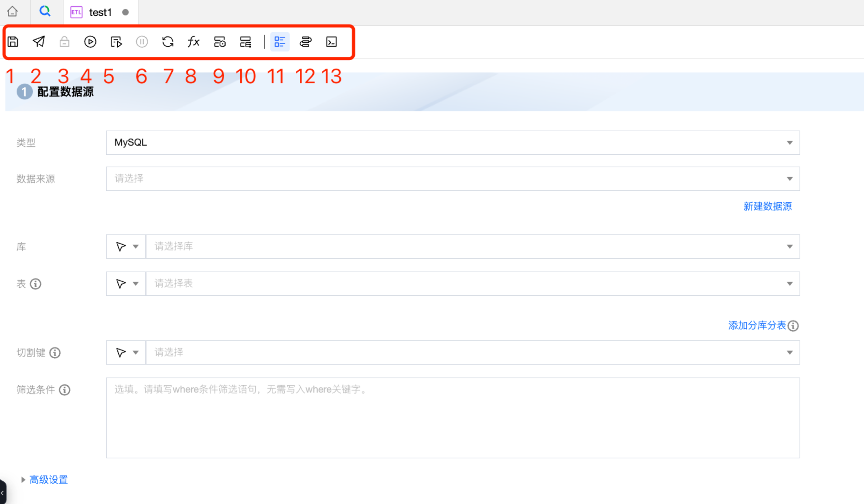The width and height of the screenshot is (864, 504).
Task: Click into the 筛选条件 where-clause textbox
Action: pyautogui.click(x=452, y=418)
